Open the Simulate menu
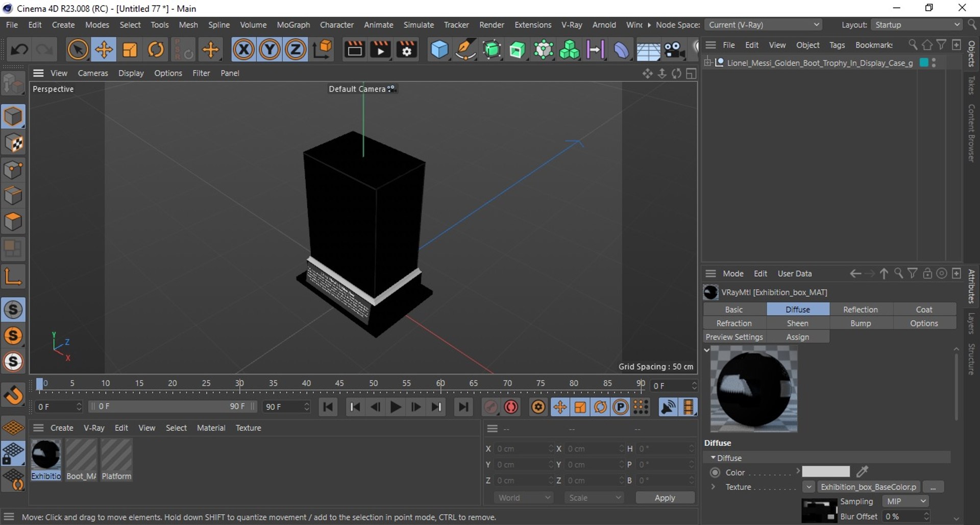The width and height of the screenshot is (980, 525). 419,25
